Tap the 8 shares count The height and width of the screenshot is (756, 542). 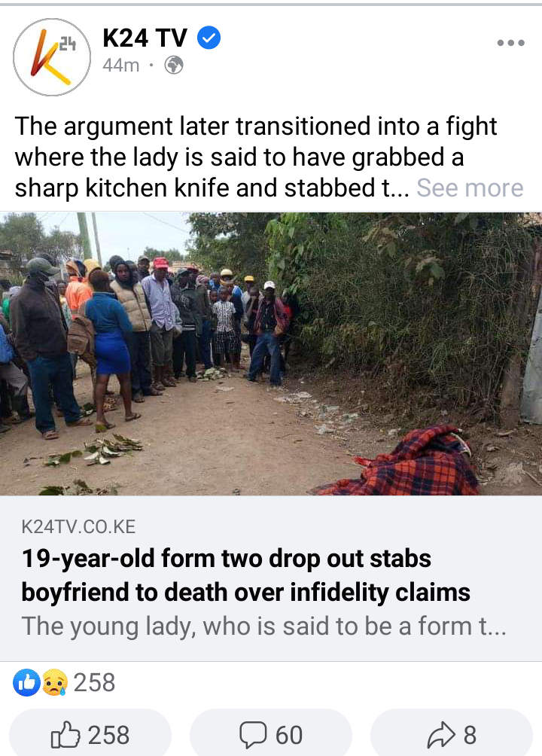470,735
